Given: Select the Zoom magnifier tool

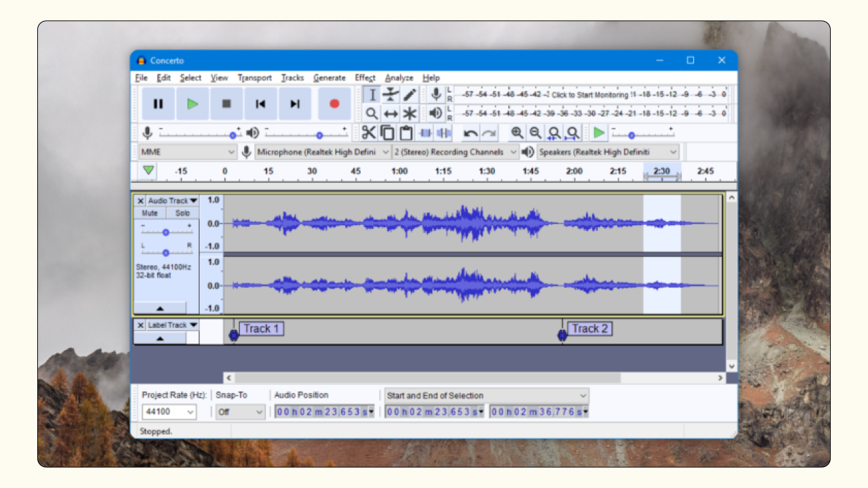Looking at the screenshot, I should pos(372,113).
